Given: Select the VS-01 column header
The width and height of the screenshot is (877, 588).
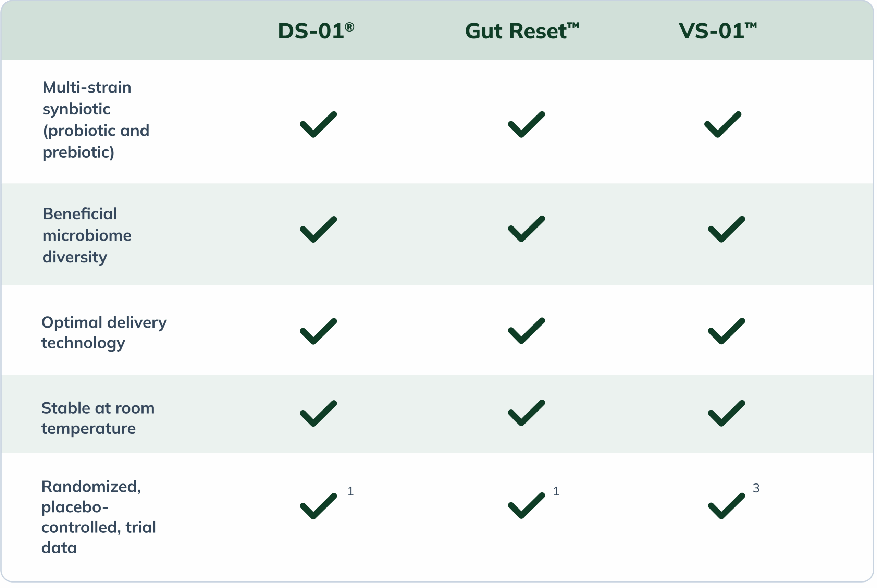Looking at the screenshot, I should [x=717, y=31].
